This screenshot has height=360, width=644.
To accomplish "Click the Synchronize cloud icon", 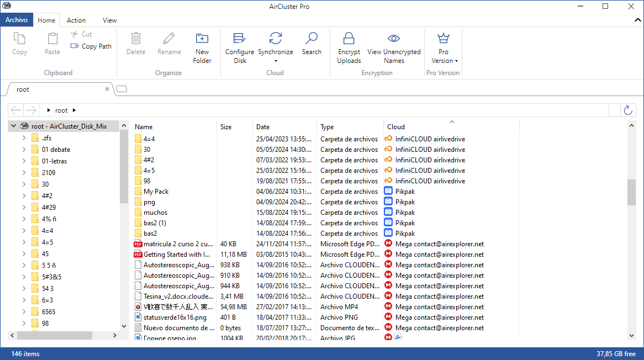I will (276, 39).
